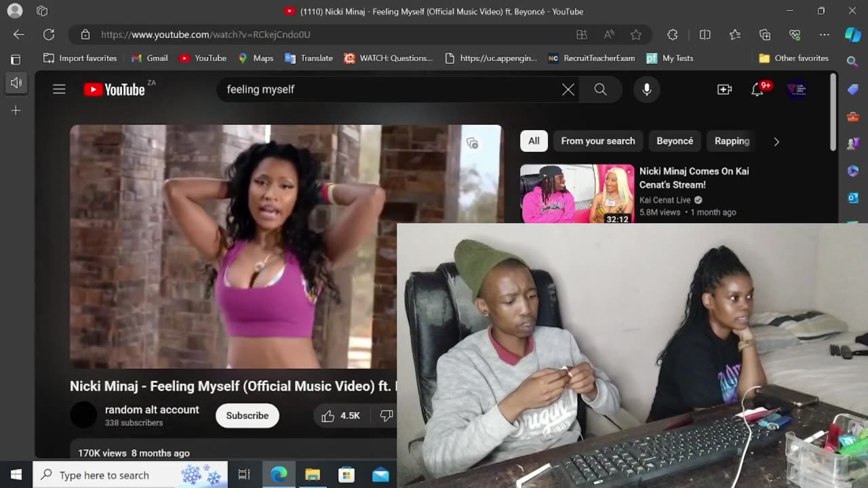Go to YouTube home via logo
The width and height of the screenshot is (868, 488).
[x=115, y=89]
